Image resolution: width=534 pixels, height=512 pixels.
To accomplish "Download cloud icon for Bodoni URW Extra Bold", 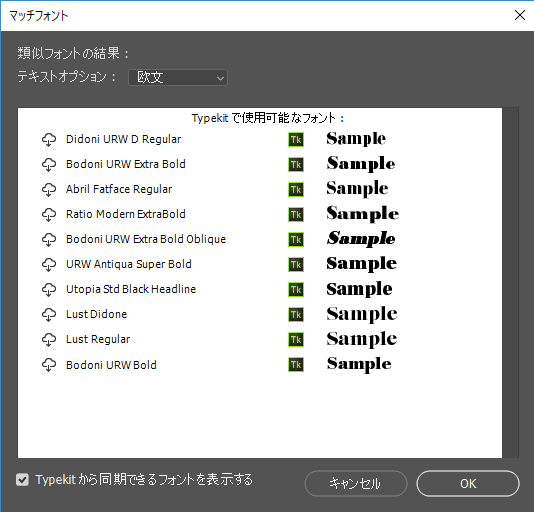I will click(x=49, y=165).
